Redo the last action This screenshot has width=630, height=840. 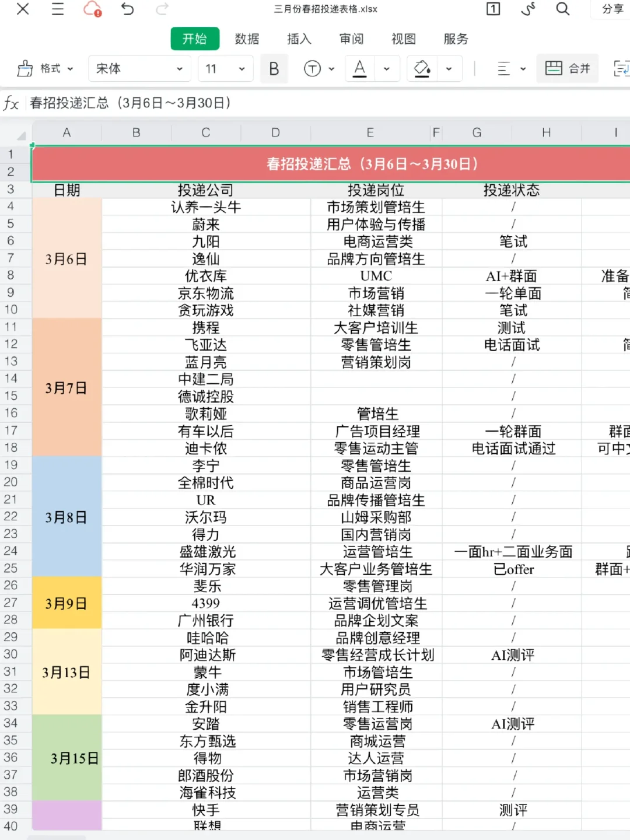(x=162, y=9)
